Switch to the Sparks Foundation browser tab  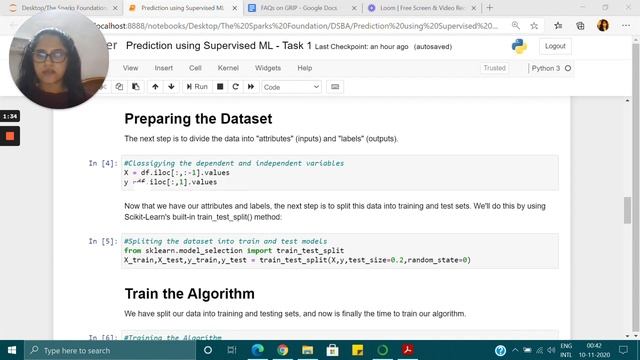[64, 8]
